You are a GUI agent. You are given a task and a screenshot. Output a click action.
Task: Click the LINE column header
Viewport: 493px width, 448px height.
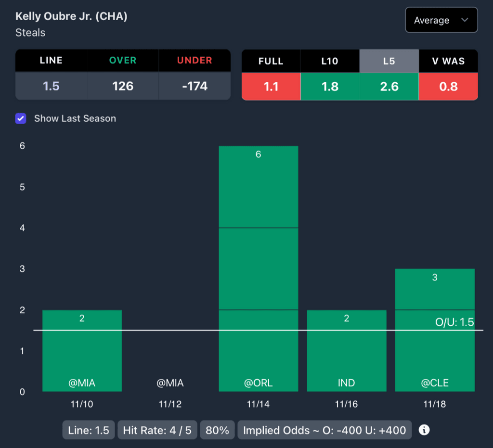point(51,60)
